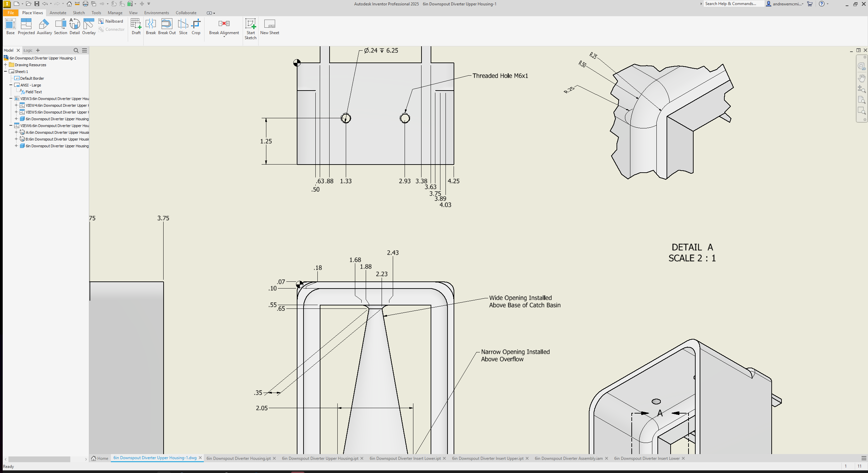This screenshot has height=473, width=868.
Task: Add a New Sheet
Action: pyautogui.click(x=269, y=27)
